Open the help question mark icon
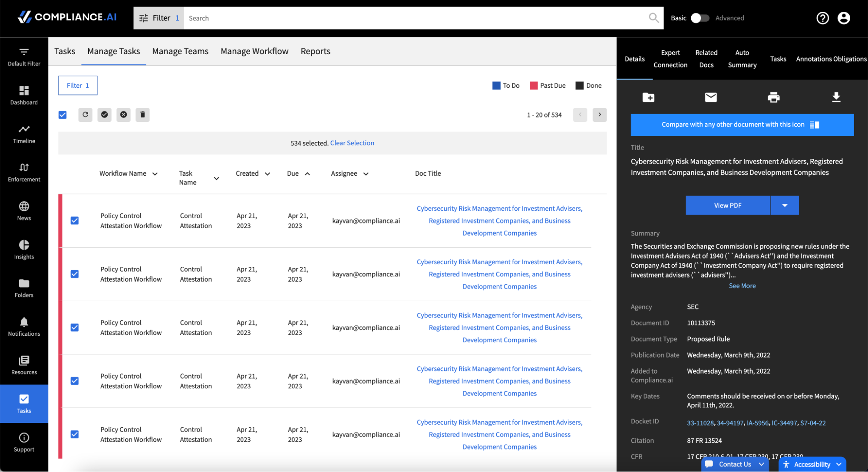Viewport: 868px width, 472px height. [822, 18]
